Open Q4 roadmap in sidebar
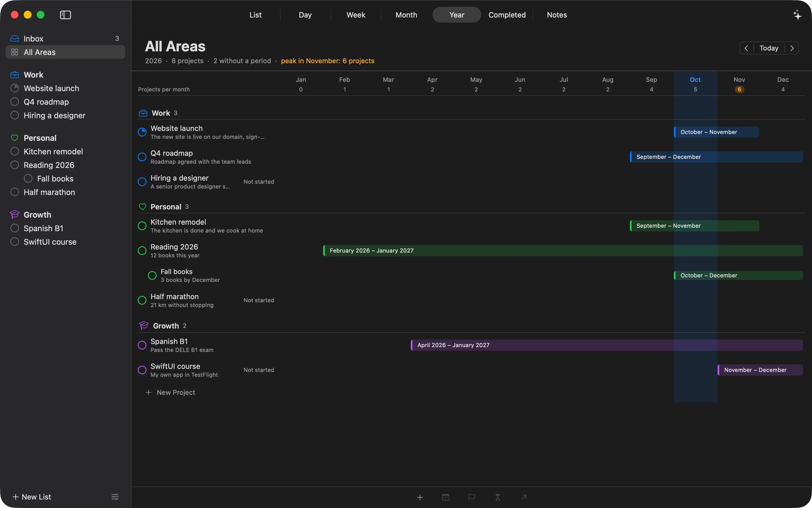The height and width of the screenshot is (508, 812). (x=65, y=102)
